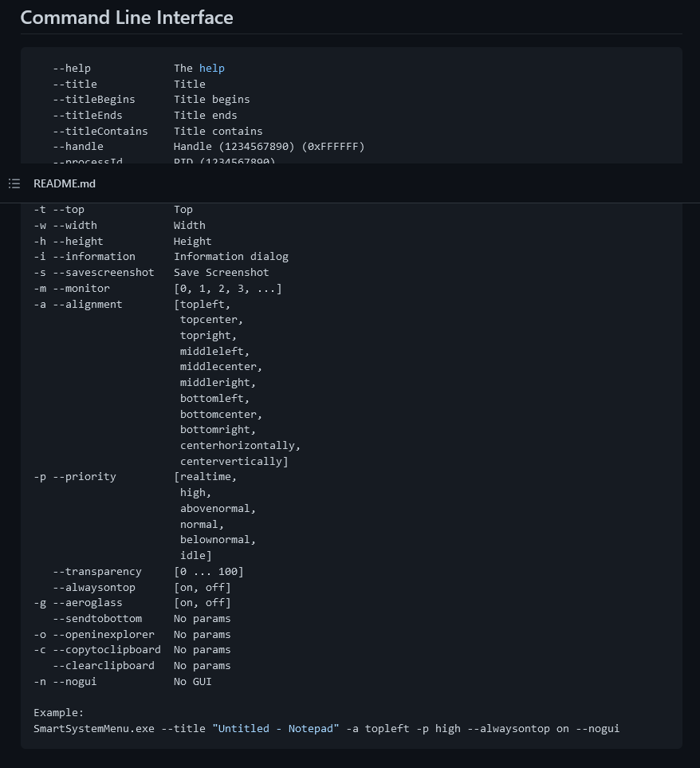Click the --titleBegins option text
This screenshot has height=768, width=700.
(x=94, y=100)
